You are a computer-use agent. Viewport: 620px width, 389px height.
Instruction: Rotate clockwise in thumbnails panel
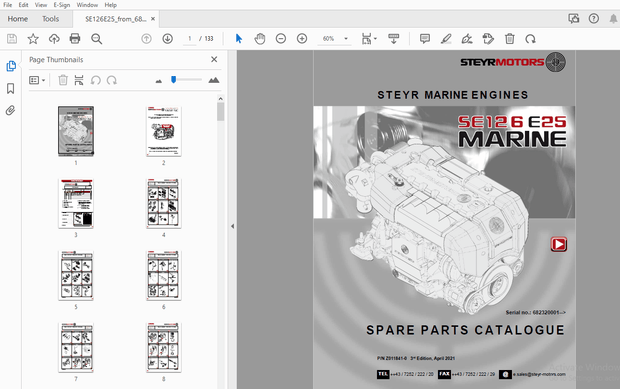point(112,80)
